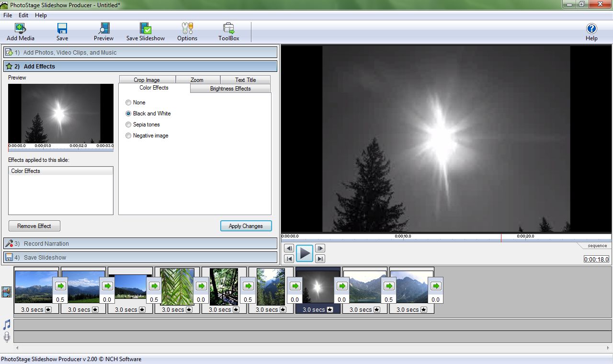
Task: Click the Save Slideshow icon
Action: point(146,29)
